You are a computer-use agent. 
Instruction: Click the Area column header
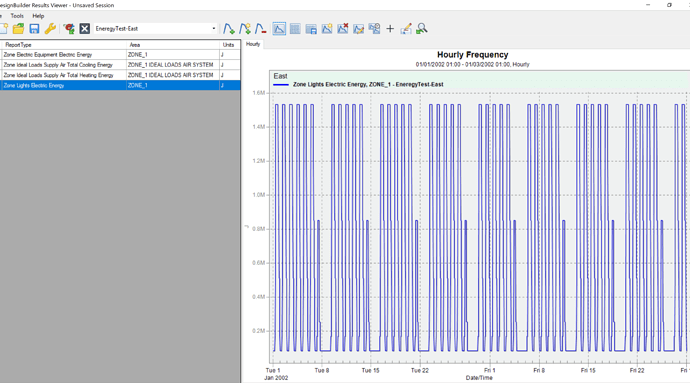coord(173,44)
